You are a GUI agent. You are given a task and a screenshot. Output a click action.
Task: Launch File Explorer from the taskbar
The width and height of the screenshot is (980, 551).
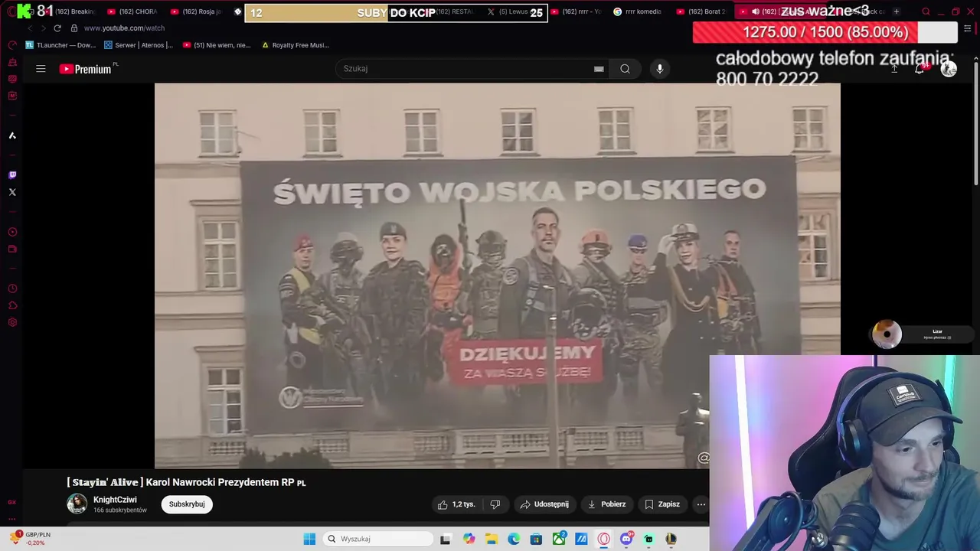491,539
